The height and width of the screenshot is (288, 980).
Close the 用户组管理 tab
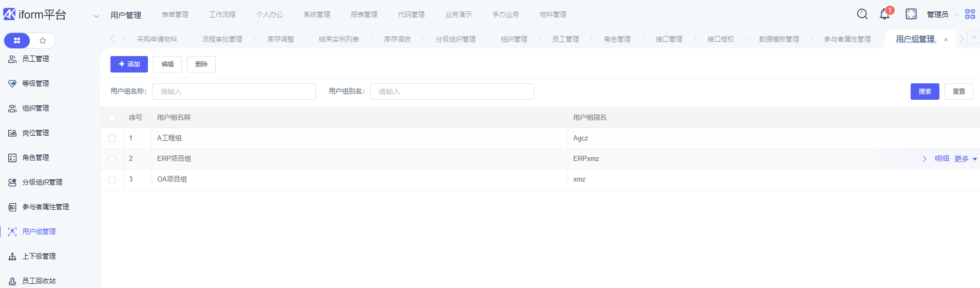pos(946,40)
